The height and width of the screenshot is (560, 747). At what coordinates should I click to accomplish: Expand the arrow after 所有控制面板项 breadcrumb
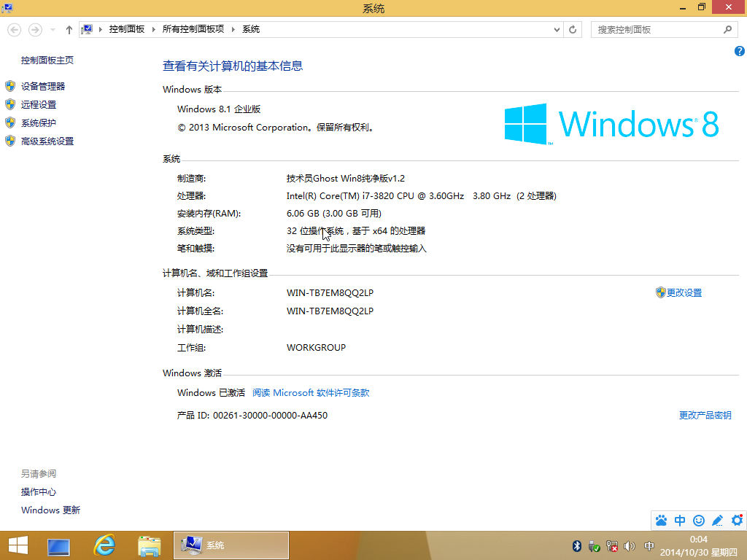[x=233, y=29]
